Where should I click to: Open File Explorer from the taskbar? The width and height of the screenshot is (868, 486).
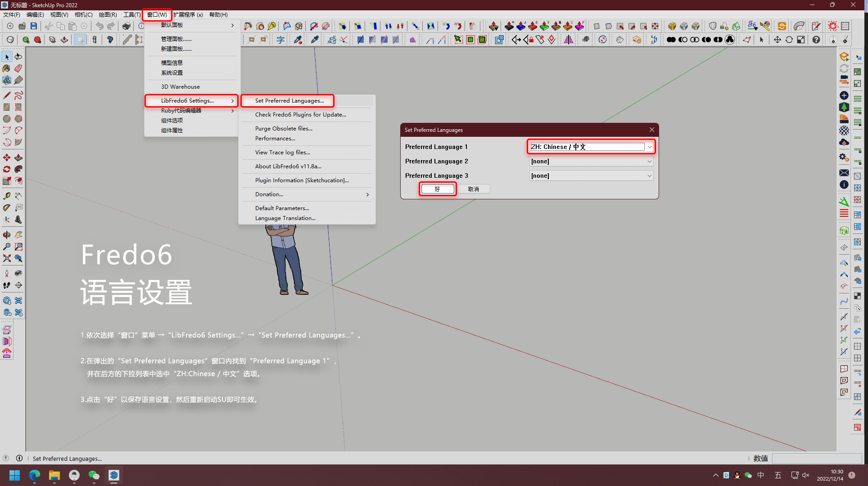click(x=54, y=475)
